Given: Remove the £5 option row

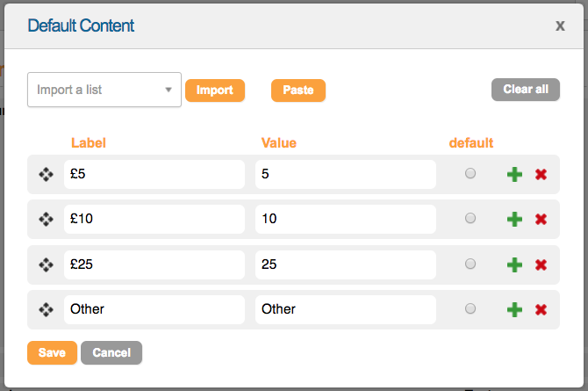Looking at the screenshot, I should (x=541, y=175).
